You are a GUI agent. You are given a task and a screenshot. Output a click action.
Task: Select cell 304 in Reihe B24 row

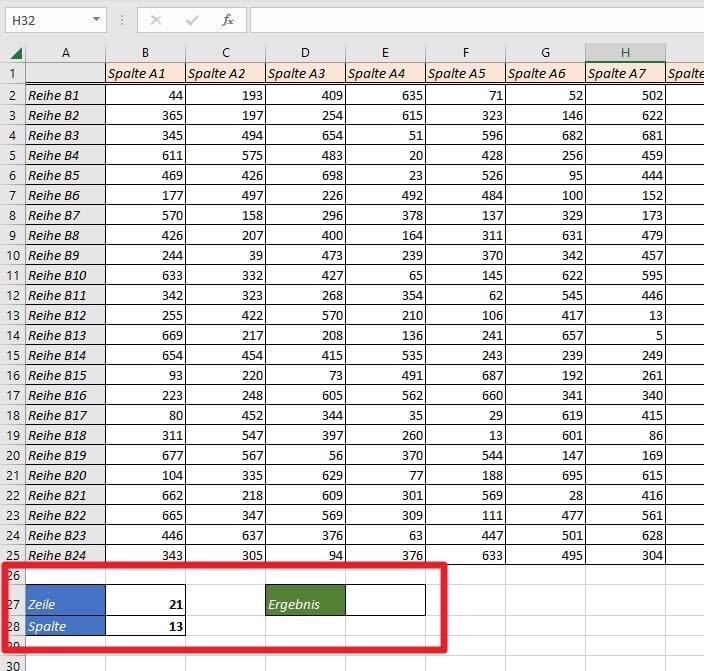coord(625,556)
